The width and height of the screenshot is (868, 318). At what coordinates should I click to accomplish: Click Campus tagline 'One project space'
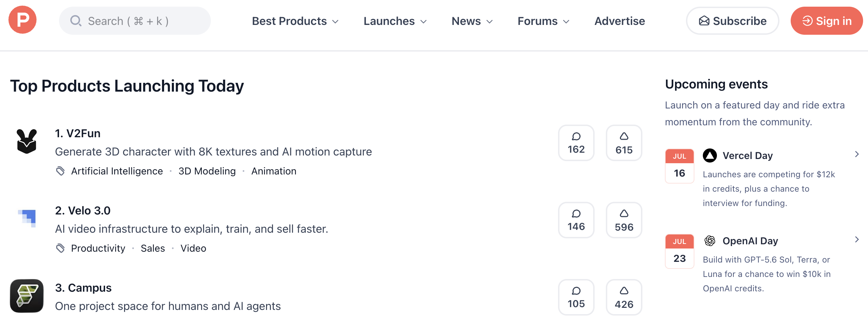[168, 306]
